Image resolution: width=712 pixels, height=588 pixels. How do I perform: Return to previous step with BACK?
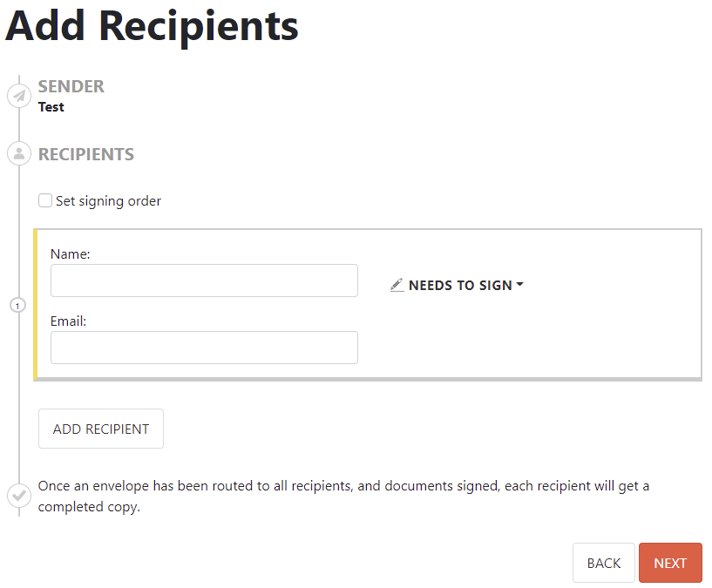point(604,563)
